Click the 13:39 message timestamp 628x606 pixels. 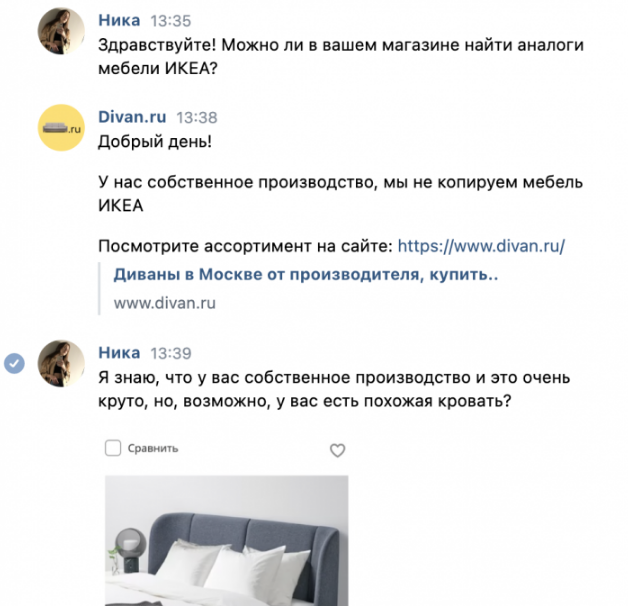coord(171,353)
